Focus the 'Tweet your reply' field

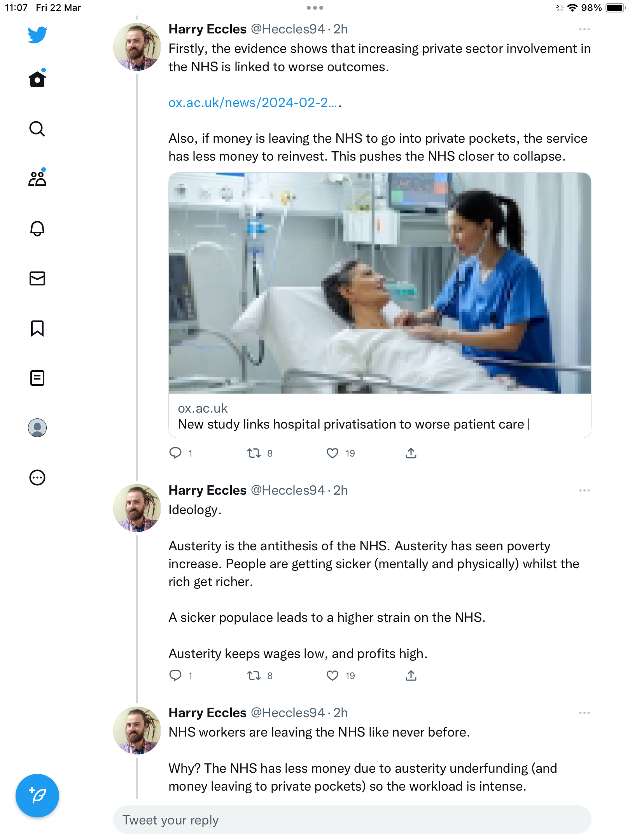pyautogui.click(x=352, y=820)
